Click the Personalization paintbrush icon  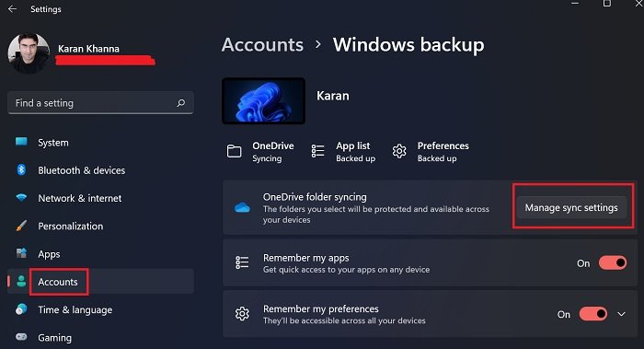pyautogui.click(x=21, y=226)
